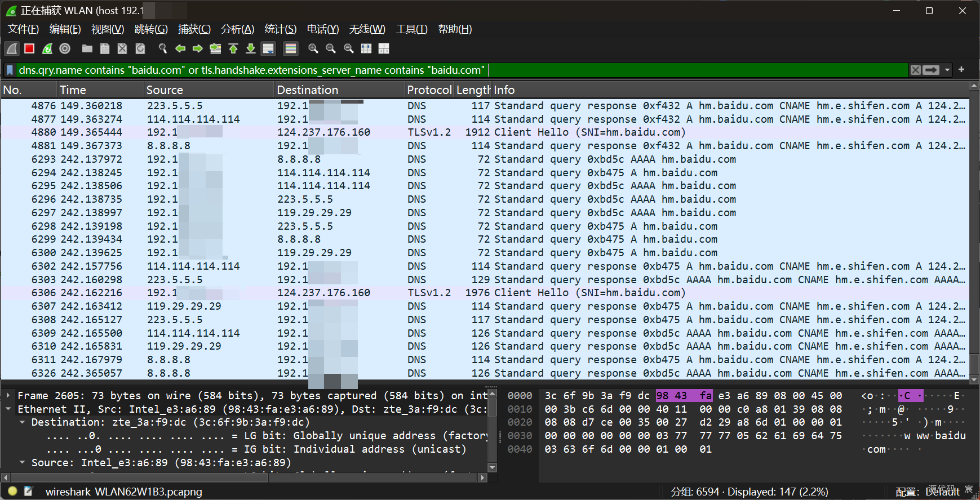Collapse the Destination zte_3a:f9:dc node

tap(22, 422)
